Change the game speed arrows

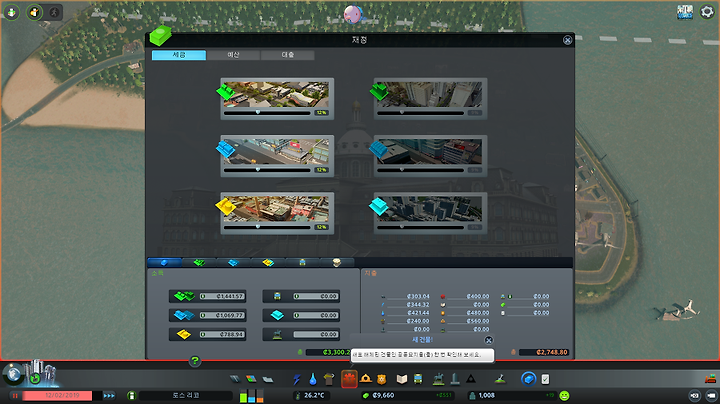tap(109, 395)
